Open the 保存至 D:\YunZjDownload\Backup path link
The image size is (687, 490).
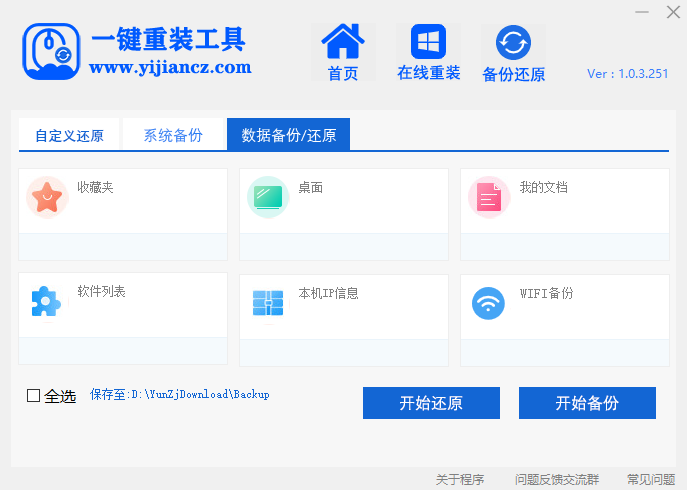(x=180, y=394)
